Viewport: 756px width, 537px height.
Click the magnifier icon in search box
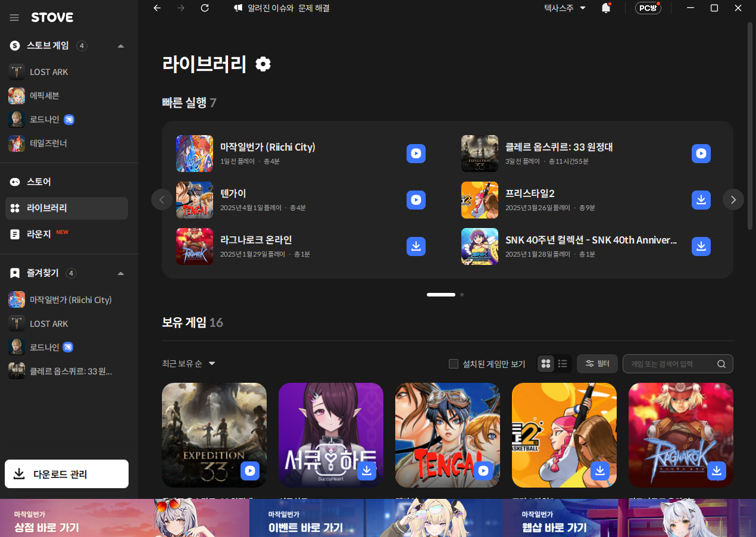(721, 364)
